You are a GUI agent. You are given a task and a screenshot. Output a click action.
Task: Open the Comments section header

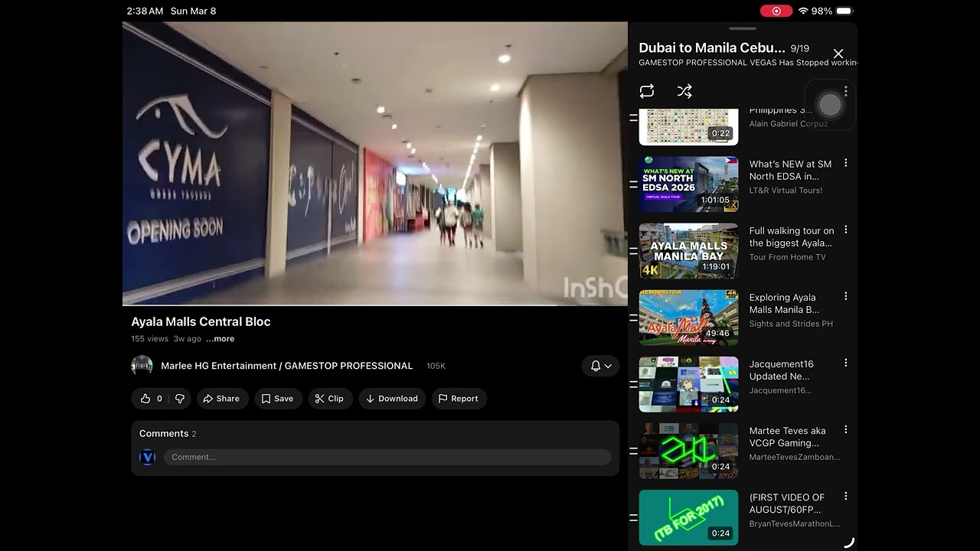[168, 434]
